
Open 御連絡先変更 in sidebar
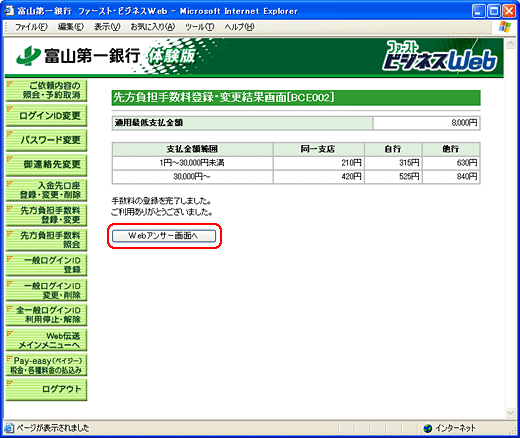point(46,165)
